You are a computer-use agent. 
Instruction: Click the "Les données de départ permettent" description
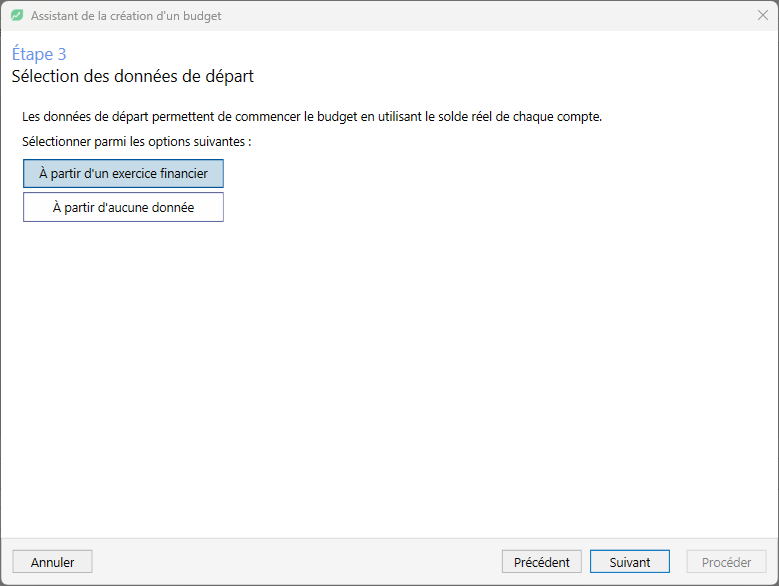click(312, 117)
